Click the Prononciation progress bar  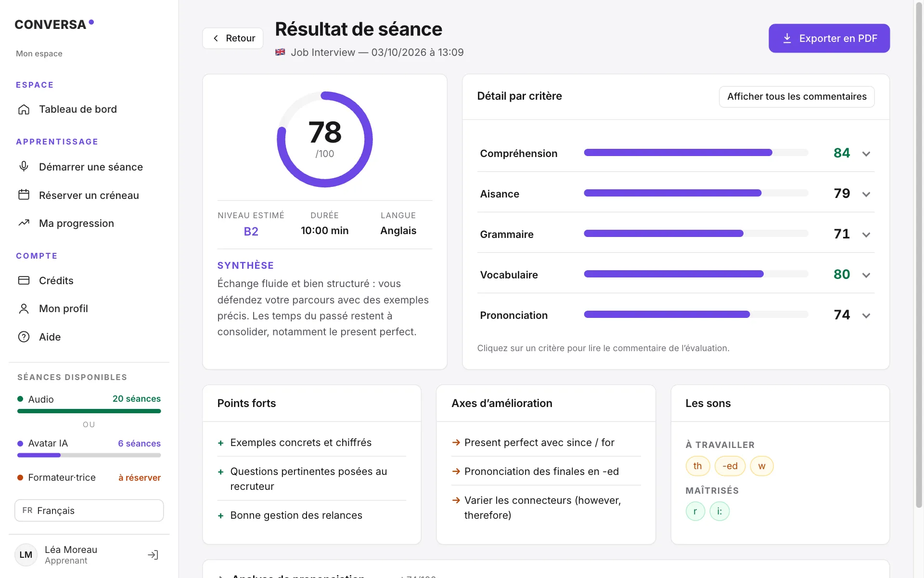696,315
